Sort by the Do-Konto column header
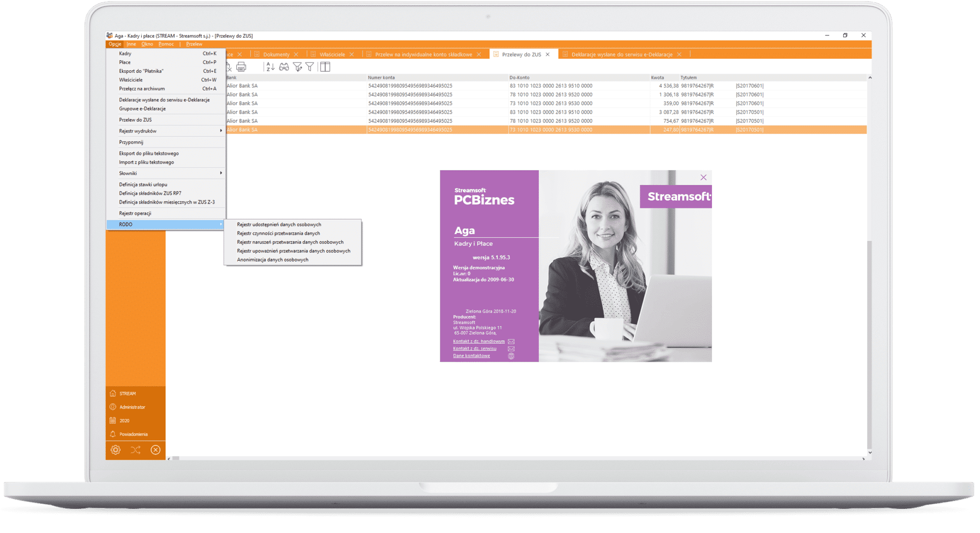The height and width of the screenshot is (533, 980). [579, 78]
